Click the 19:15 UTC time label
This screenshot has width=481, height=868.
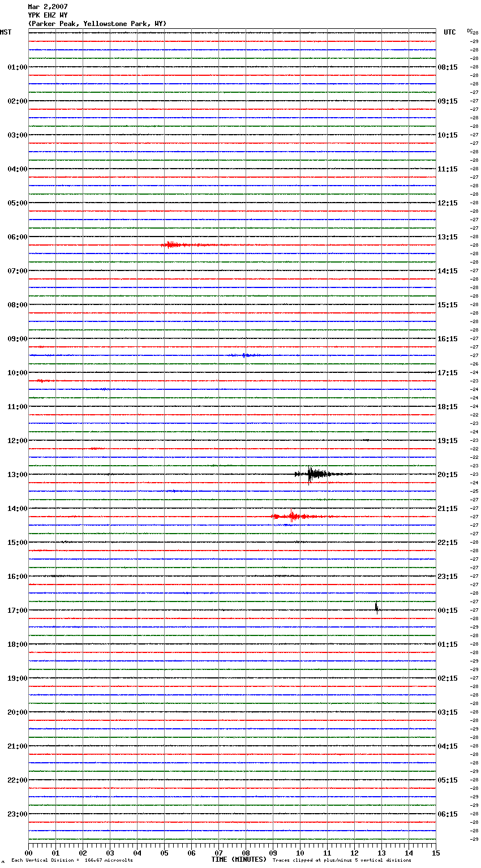pos(448,441)
